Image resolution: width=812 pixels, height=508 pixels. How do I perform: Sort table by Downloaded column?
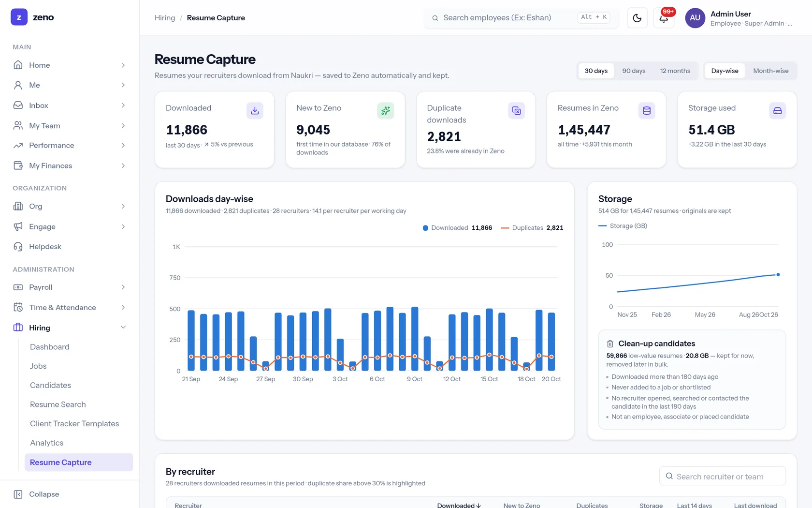tap(459, 505)
